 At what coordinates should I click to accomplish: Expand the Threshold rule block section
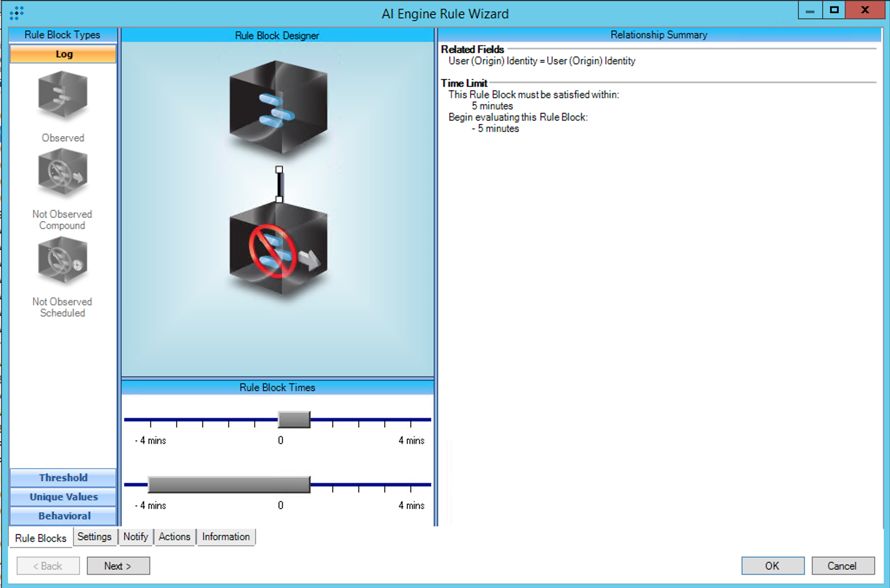coord(63,477)
